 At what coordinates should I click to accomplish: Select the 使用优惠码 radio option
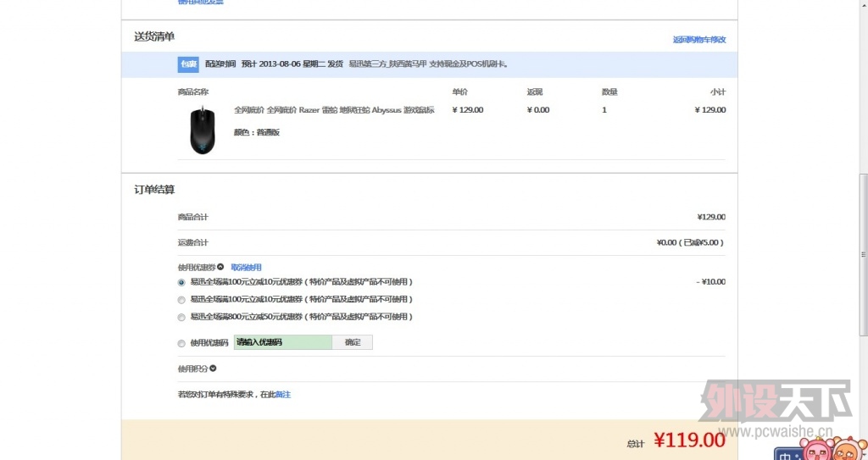point(181,344)
